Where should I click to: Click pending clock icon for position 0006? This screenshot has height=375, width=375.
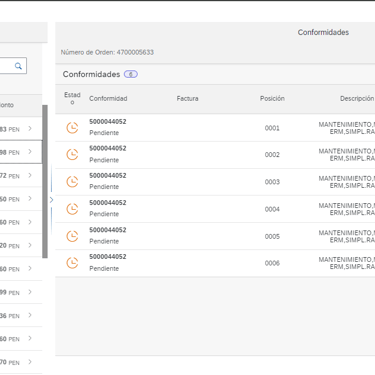pyautogui.click(x=72, y=263)
